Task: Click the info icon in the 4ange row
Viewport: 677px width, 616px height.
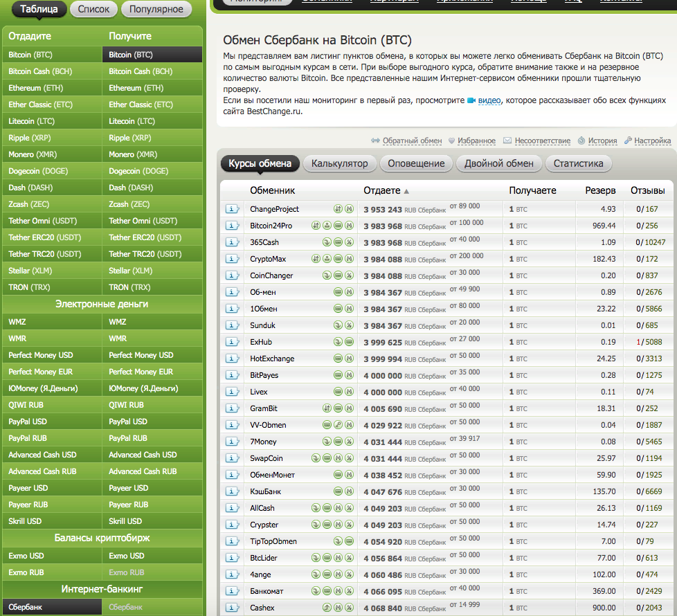Action: 232,575
